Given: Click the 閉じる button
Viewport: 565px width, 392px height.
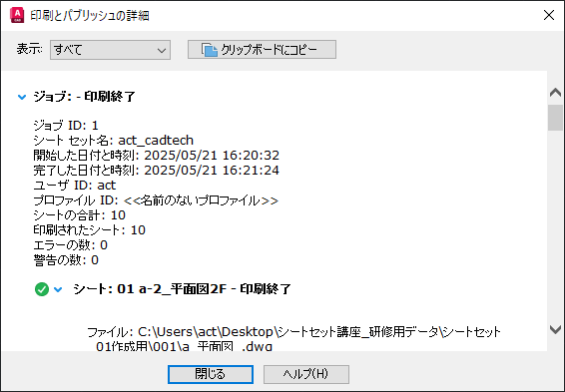Looking at the screenshot, I should [211, 374].
